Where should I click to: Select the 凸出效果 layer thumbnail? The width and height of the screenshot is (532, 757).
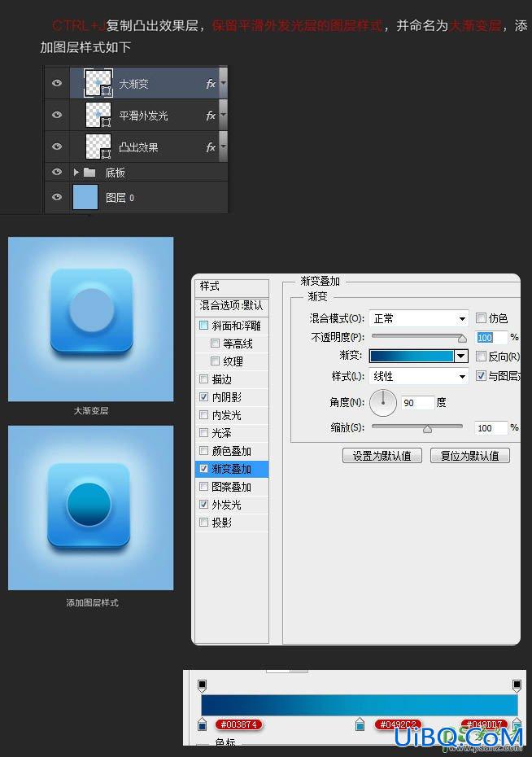tap(98, 147)
